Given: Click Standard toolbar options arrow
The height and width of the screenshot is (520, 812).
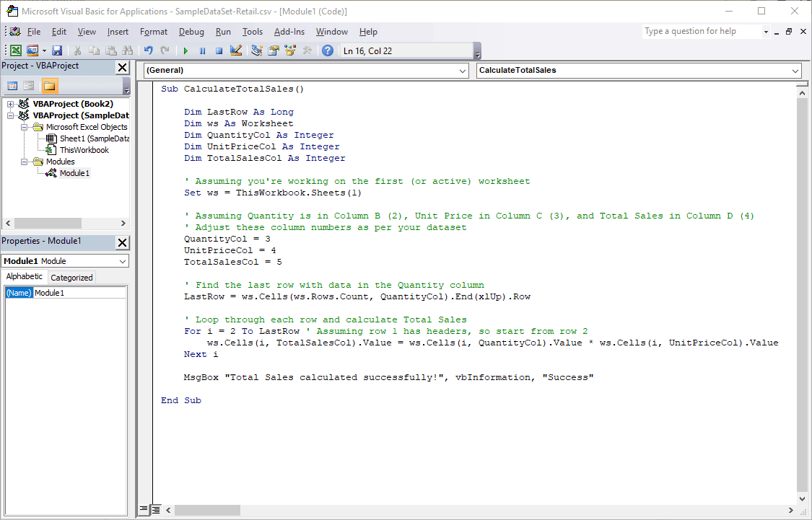Looking at the screenshot, I should [478, 51].
